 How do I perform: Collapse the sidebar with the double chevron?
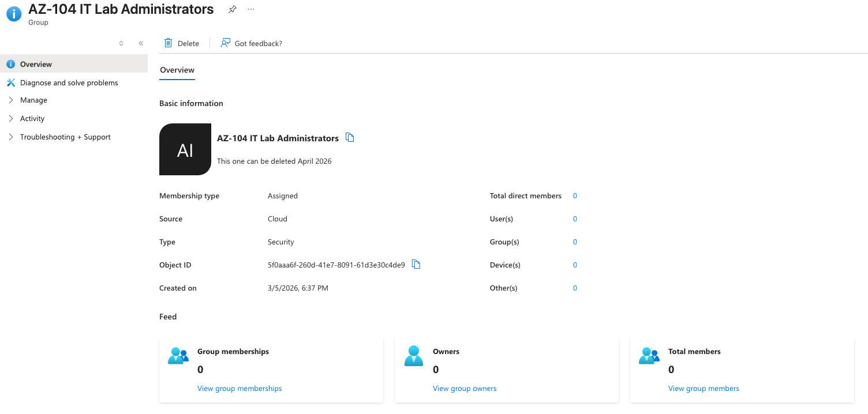tap(141, 43)
